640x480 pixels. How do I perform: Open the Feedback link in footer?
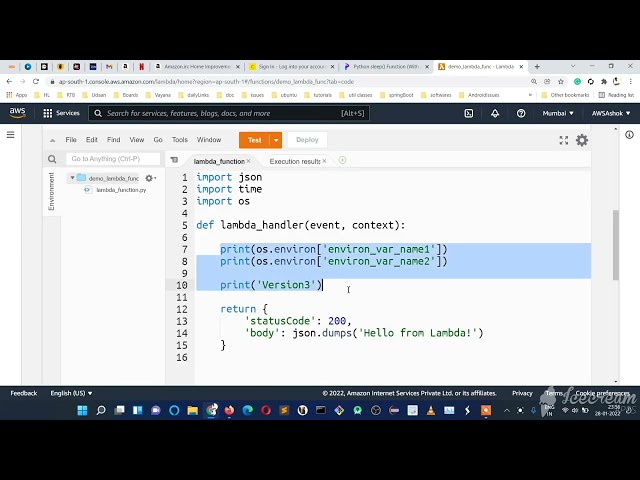24,393
